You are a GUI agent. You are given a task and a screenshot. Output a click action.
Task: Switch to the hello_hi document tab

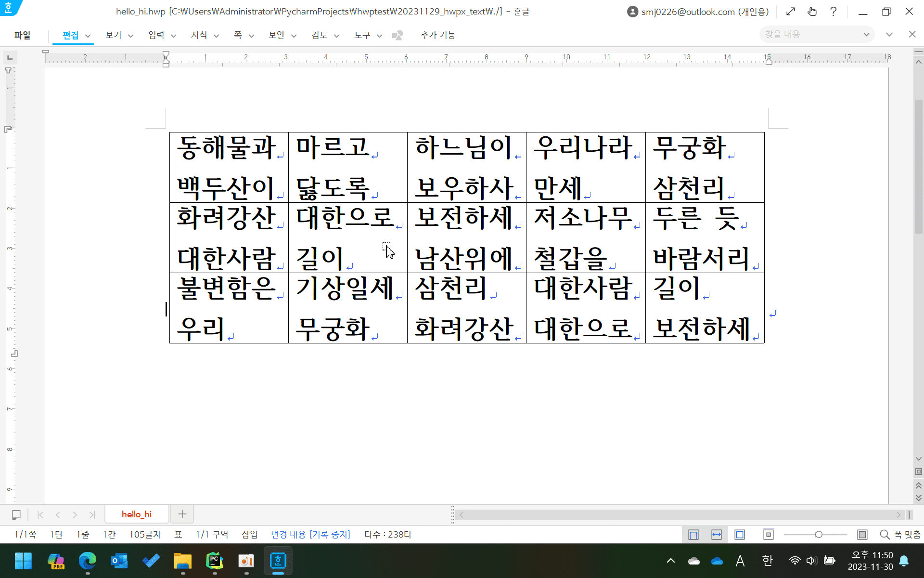click(x=137, y=514)
